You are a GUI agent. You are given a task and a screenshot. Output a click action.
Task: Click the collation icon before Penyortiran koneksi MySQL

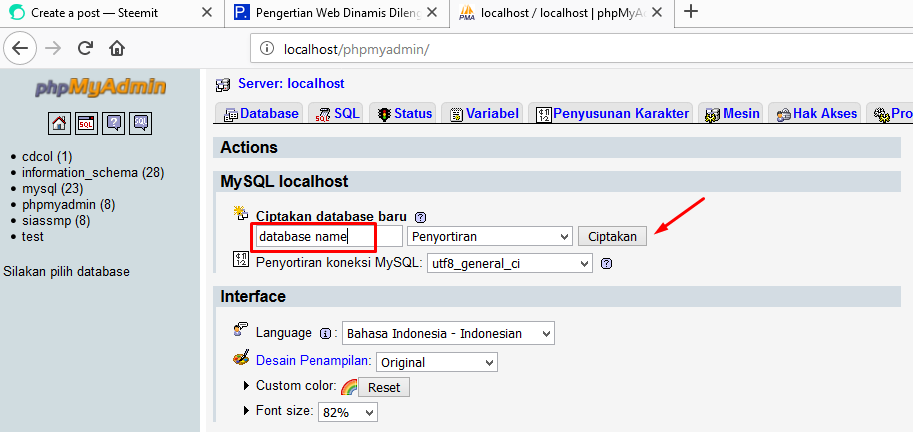pyautogui.click(x=240, y=259)
